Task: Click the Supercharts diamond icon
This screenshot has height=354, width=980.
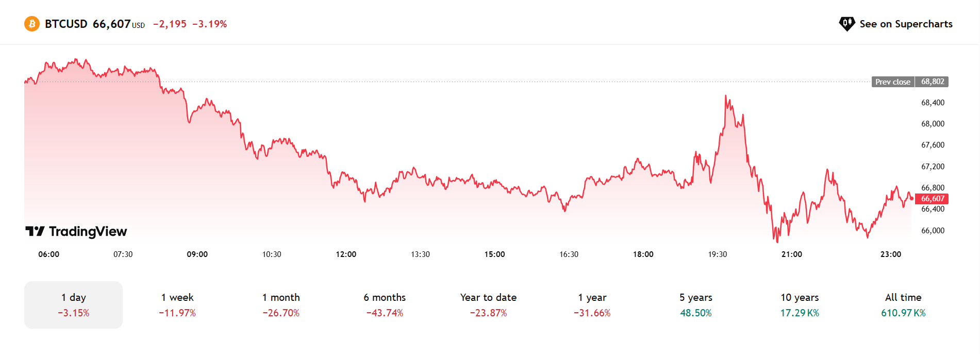Action: click(846, 24)
